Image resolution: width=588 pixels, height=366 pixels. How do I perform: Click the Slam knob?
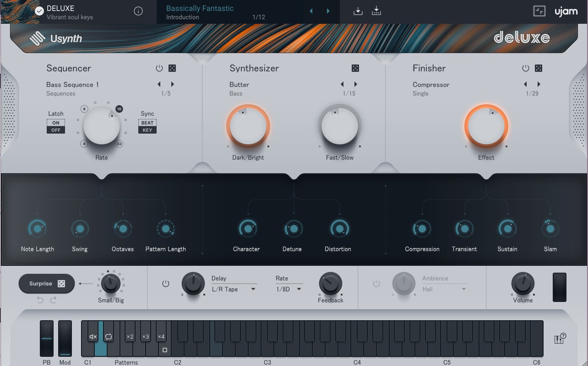[550, 228]
